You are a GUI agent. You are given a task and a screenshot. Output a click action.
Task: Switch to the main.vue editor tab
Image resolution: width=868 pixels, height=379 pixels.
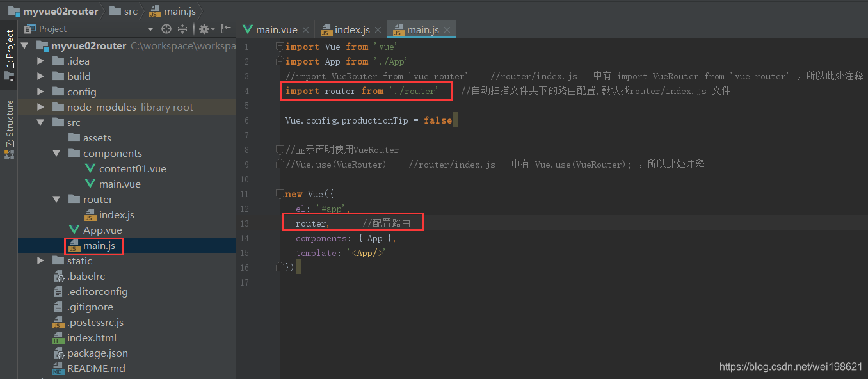276,29
